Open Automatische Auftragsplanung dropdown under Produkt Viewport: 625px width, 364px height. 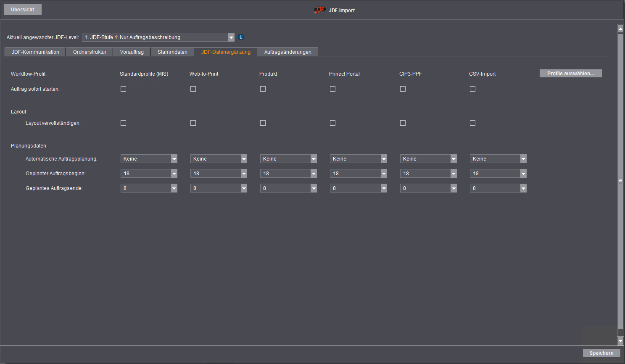pos(288,158)
